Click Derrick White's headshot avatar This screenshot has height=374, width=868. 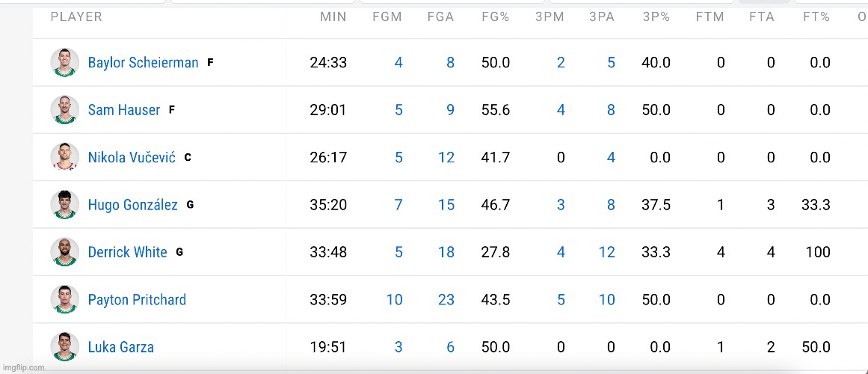65,252
